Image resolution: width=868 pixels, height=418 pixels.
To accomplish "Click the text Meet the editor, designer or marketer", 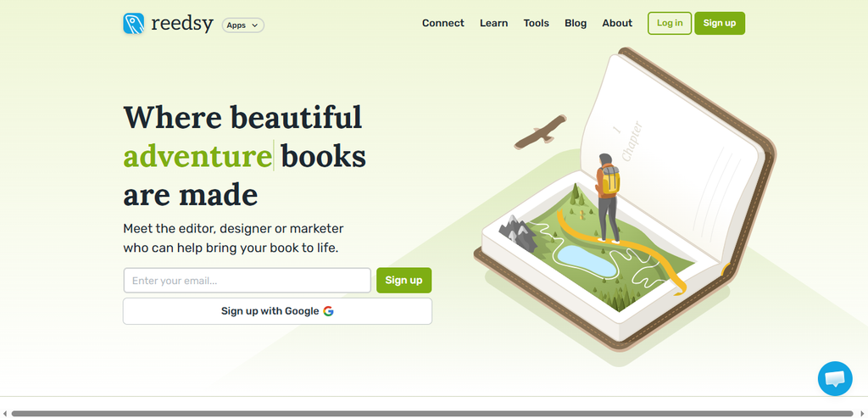I will (233, 229).
